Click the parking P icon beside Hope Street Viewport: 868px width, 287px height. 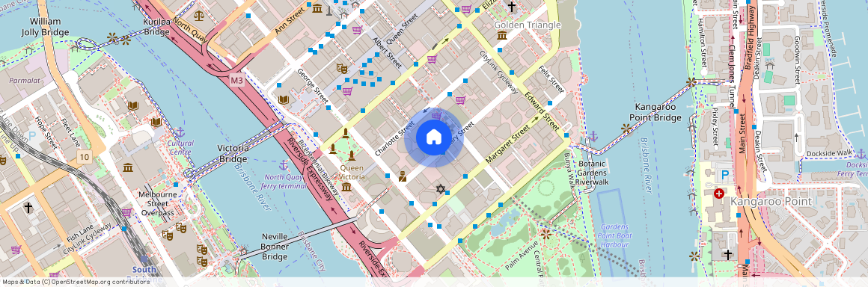31,135
